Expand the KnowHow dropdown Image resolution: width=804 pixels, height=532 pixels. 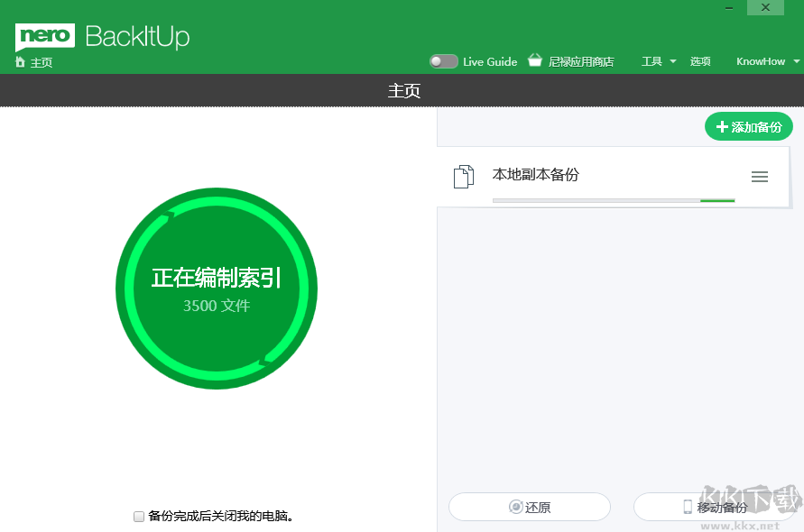click(763, 61)
